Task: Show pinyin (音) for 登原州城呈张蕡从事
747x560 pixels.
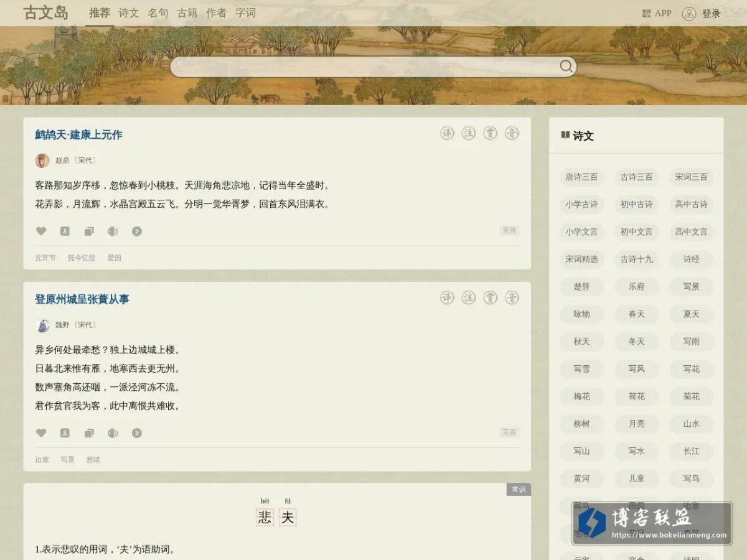Action: click(512, 297)
